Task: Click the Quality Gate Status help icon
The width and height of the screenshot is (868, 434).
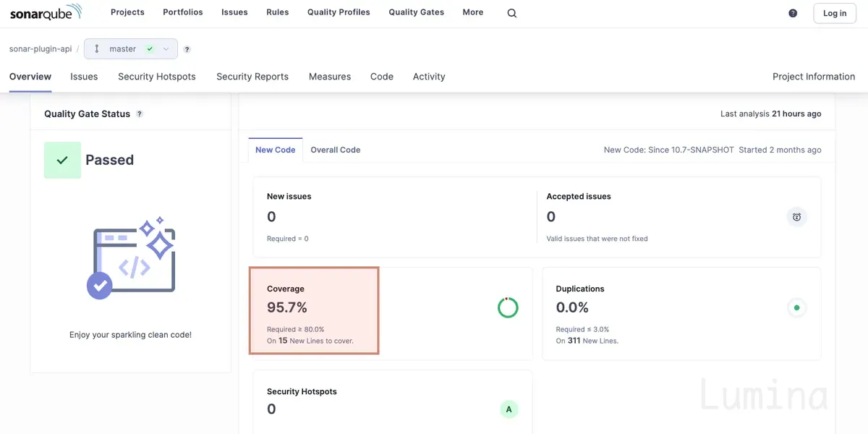Action: pyautogui.click(x=140, y=114)
